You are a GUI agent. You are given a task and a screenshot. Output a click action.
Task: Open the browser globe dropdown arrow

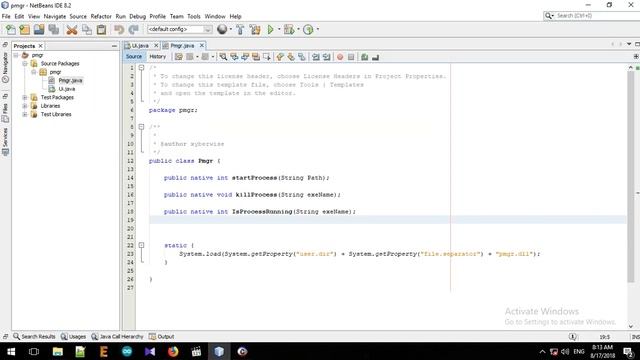pyautogui.click(x=231, y=29)
